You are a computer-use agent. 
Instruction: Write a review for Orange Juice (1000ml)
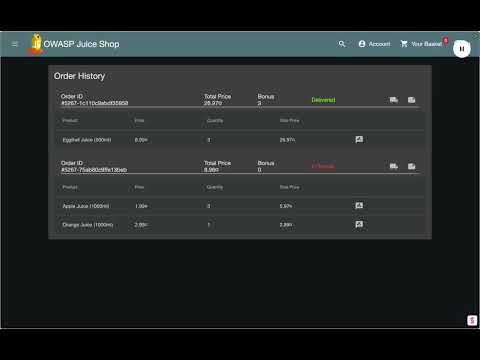pyautogui.click(x=359, y=224)
